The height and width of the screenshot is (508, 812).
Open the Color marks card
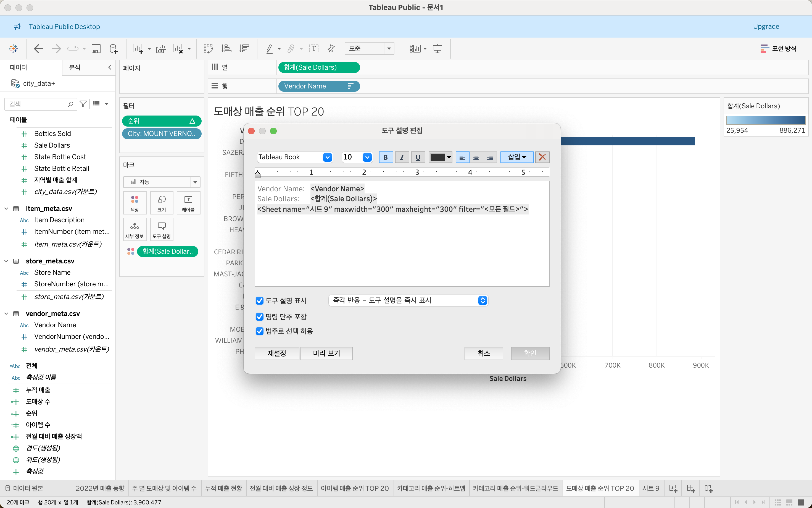click(135, 203)
